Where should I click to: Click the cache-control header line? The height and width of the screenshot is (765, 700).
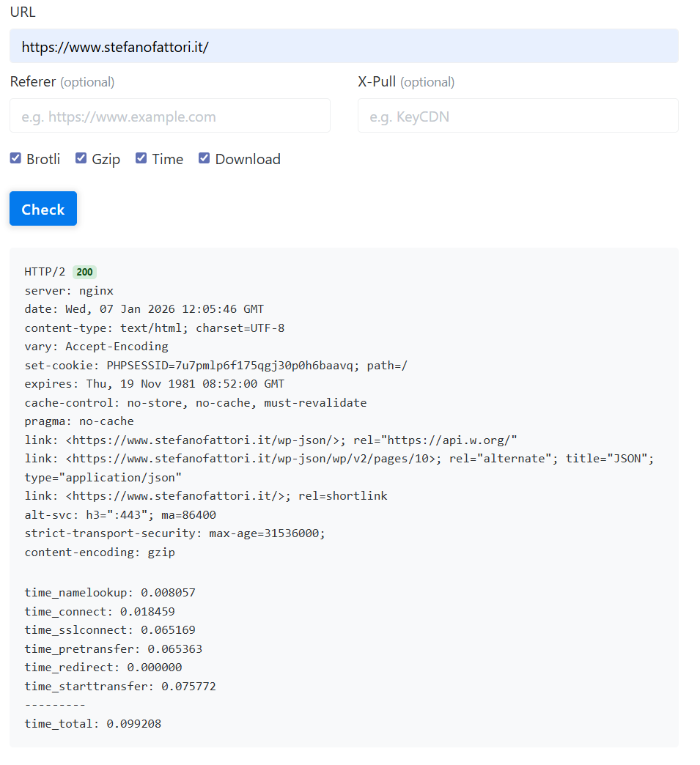click(195, 402)
